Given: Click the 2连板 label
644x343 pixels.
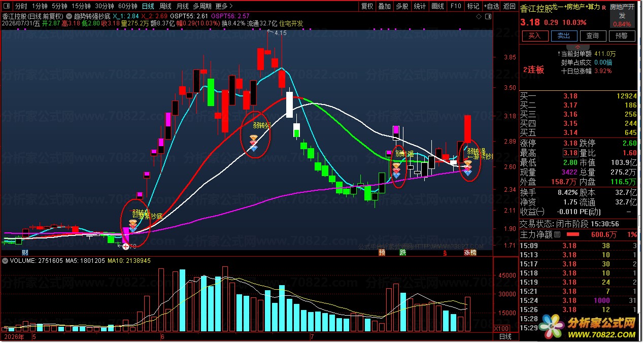Looking at the screenshot, I should [534, 70].
